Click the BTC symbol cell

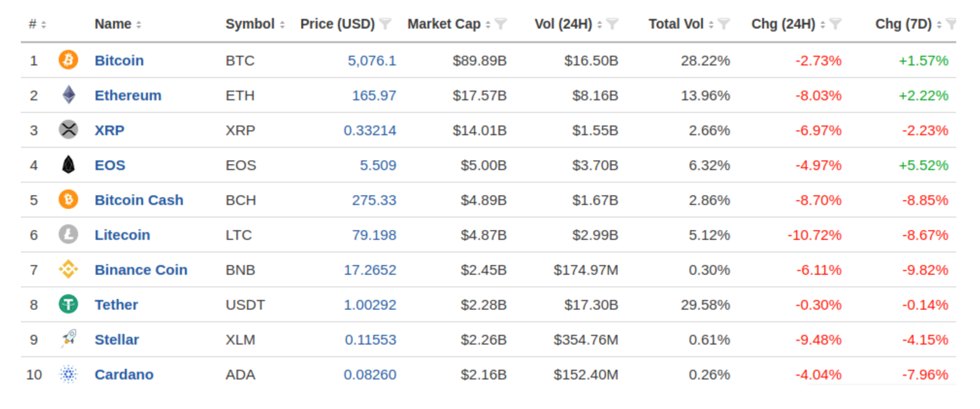point(240,61)
